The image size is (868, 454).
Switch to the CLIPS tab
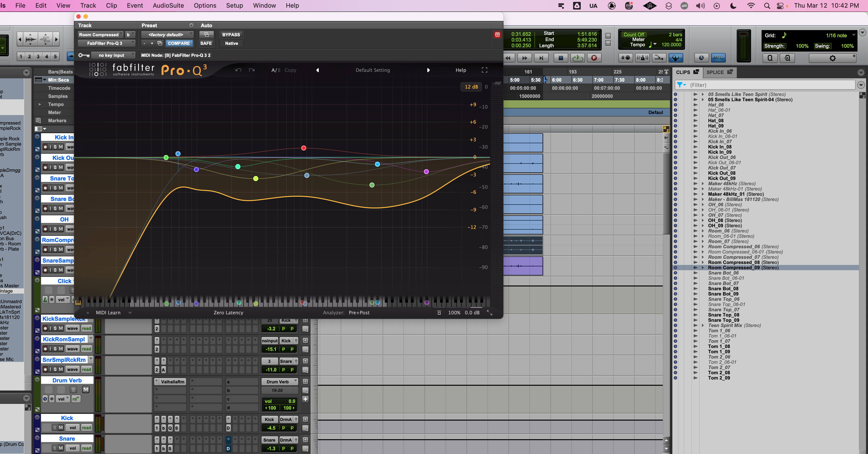pos(687,72)
